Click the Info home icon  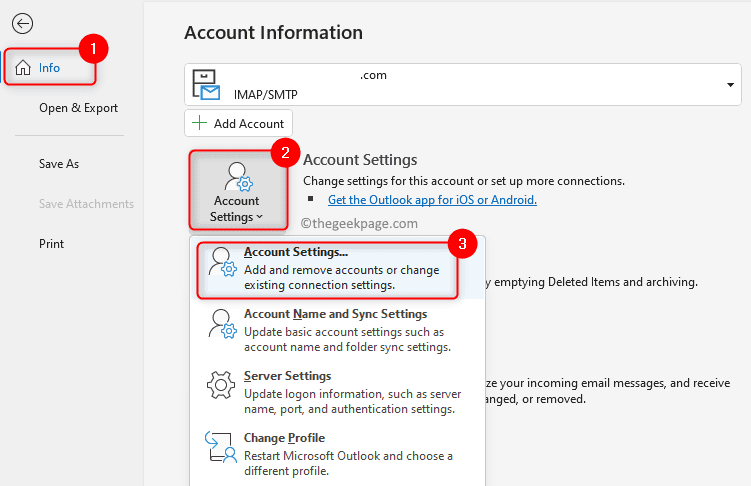click(23, 68)
